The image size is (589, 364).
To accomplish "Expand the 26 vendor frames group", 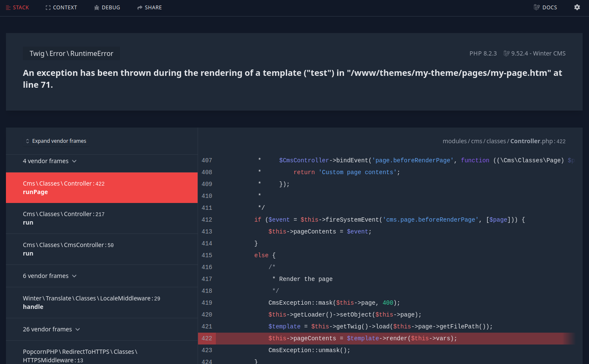I will point(51,329).
